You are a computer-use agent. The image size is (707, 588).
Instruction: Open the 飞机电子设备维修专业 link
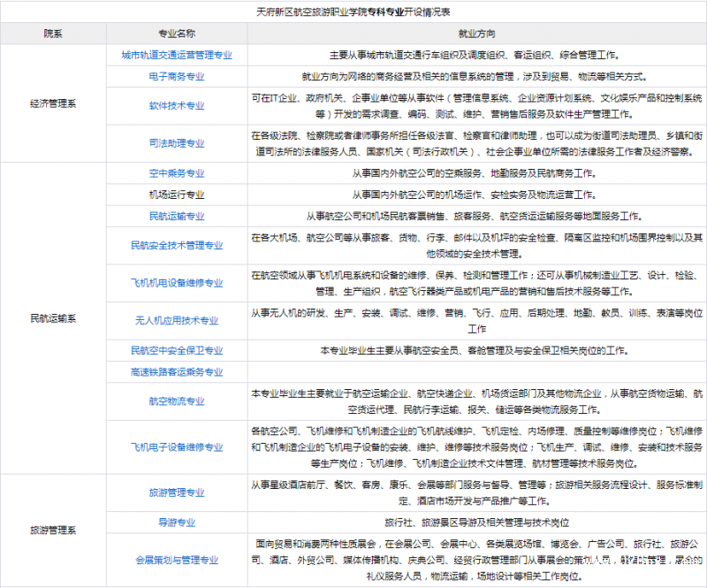pyautogui.click(x=177, y=447)
